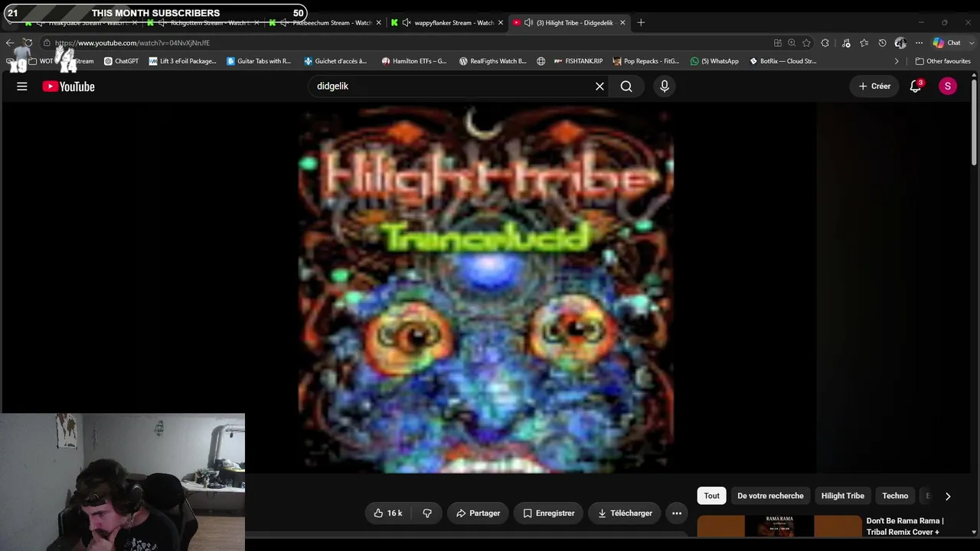980x551 pixels.
Task: Close the Pikebeechum Stream tab
Action: coord(378,23)
